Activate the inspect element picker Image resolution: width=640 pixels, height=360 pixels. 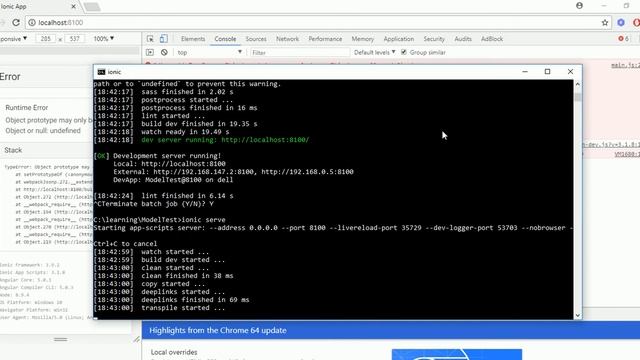pyautogui.click(x=150, y=39)
